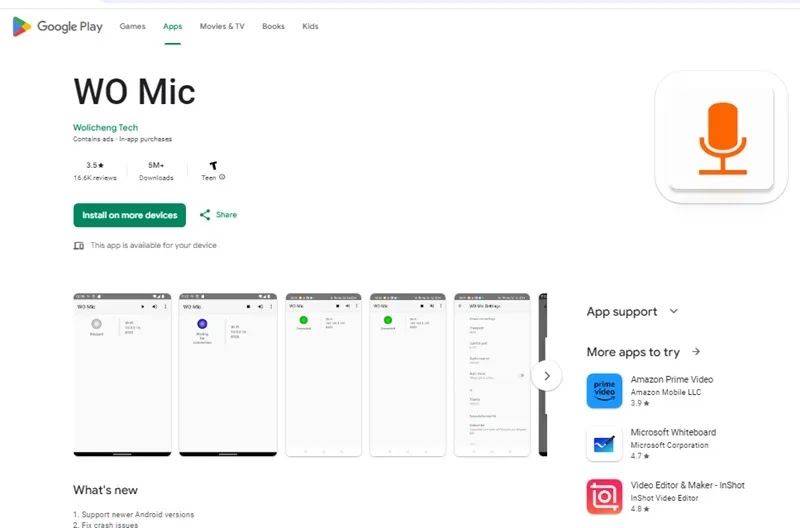
Task: Open the Movies & TV tab
Action: 222,27
